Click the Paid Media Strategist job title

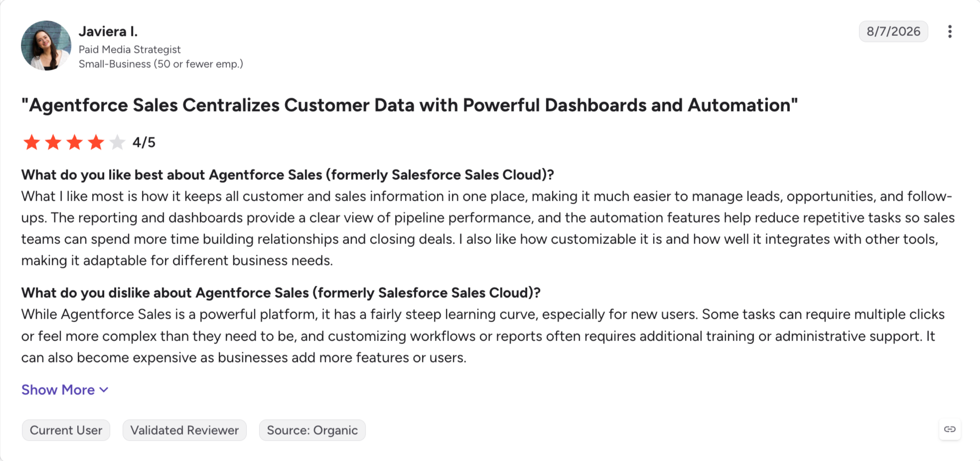click(130, 49)
